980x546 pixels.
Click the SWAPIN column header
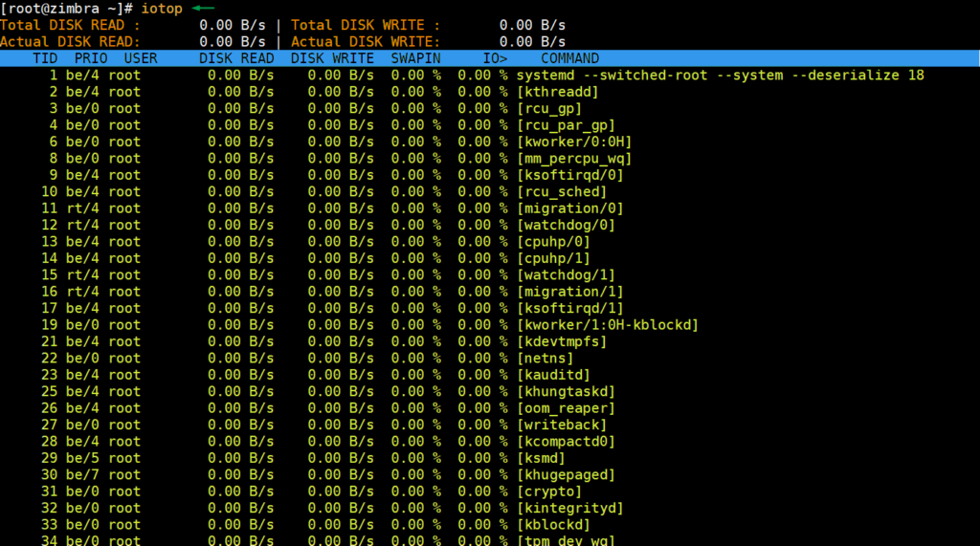(x=415, y=58)
